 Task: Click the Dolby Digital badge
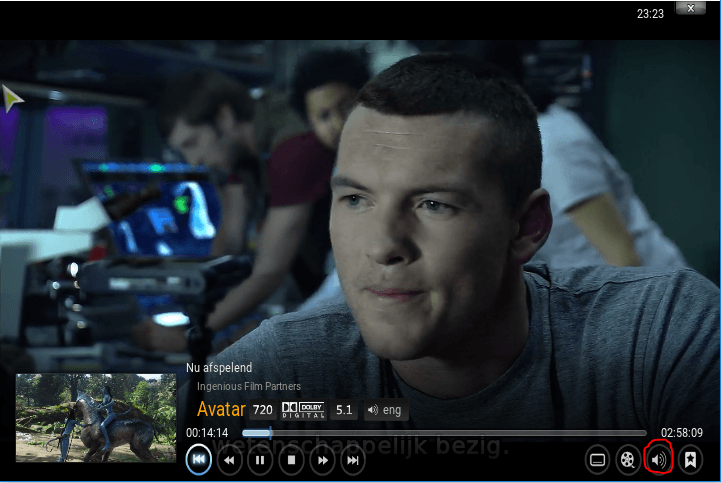pos(304,410)
